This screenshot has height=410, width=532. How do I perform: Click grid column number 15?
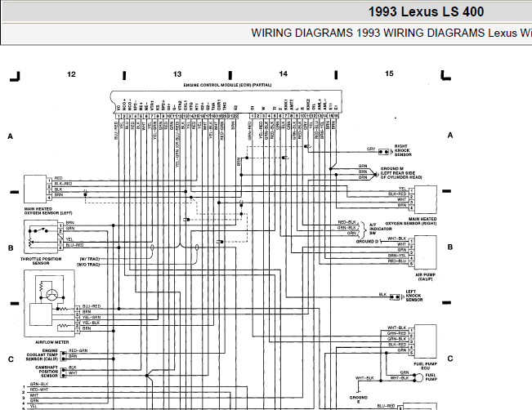[389, 74]
